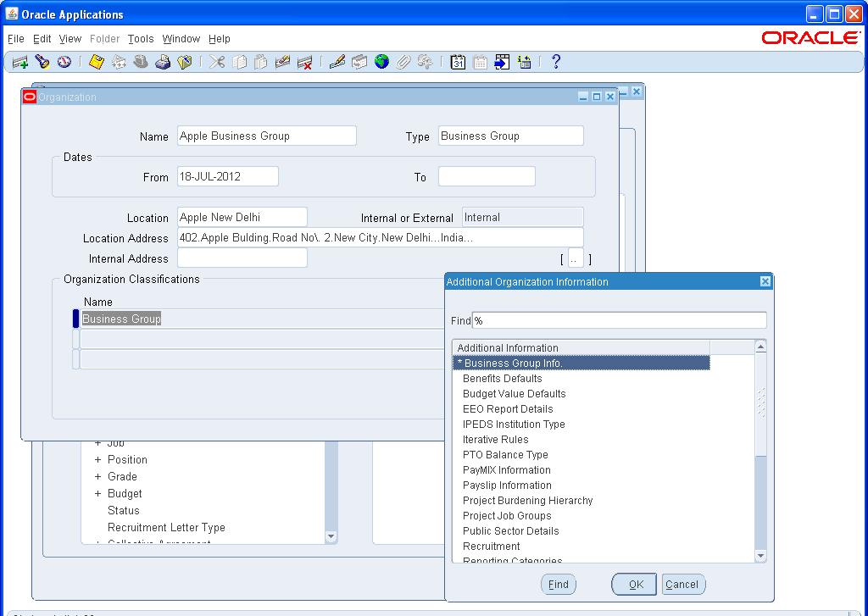Select the Paste clipboard icon
The width and height of the screenshot is (868, 616).
(260, 61)
